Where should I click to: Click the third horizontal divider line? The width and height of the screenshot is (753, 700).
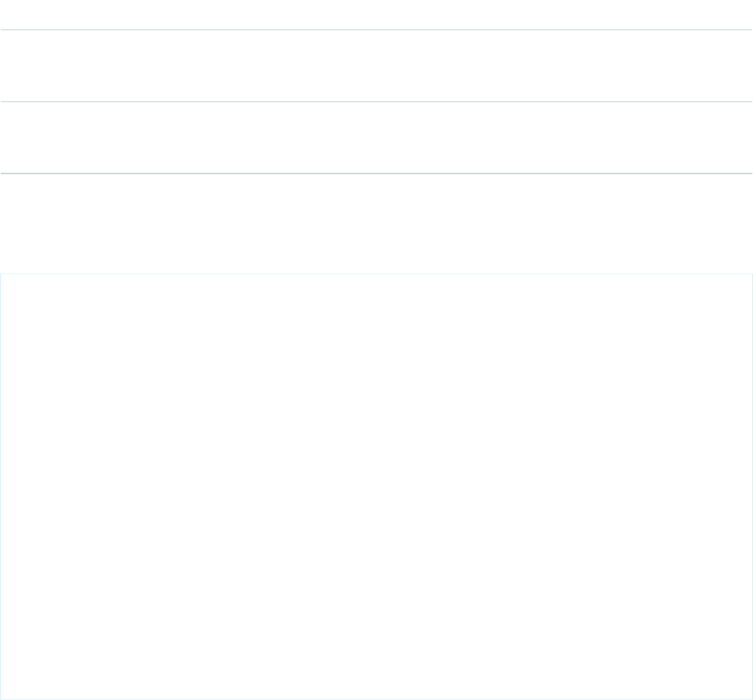[x=376, y=173]
